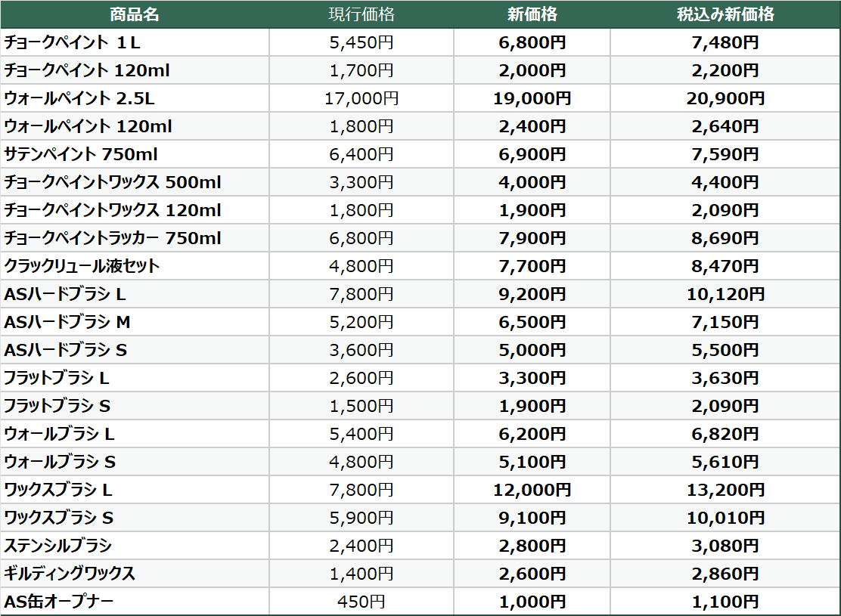Click the チョークペイント 1L product name cell
The image size is (841, 616).
click(73, 42)
